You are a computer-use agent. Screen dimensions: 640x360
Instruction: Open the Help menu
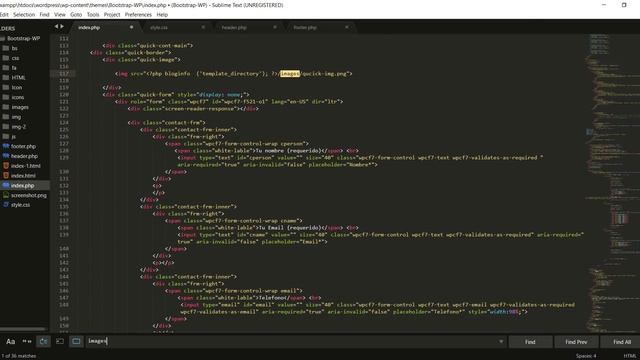coord(162,15)
